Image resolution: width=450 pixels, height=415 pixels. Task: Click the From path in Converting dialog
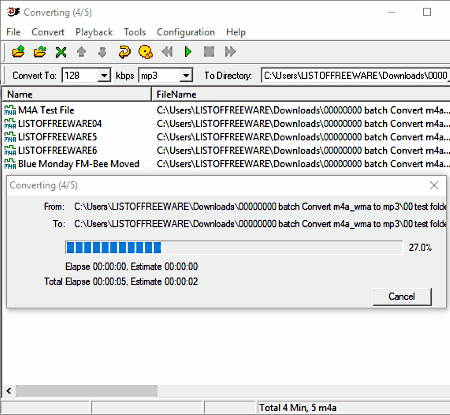click(x=260, y=207)
